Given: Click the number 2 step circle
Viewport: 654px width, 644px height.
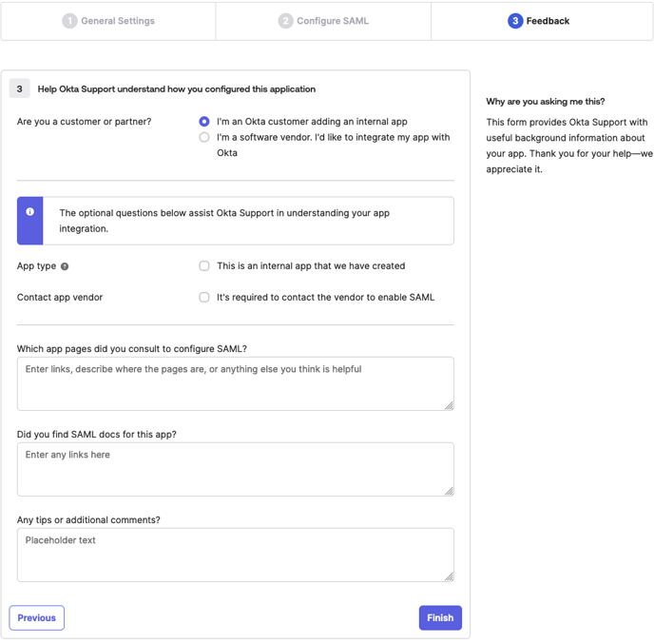Looking at the screenshot, I should click(285, 21).
